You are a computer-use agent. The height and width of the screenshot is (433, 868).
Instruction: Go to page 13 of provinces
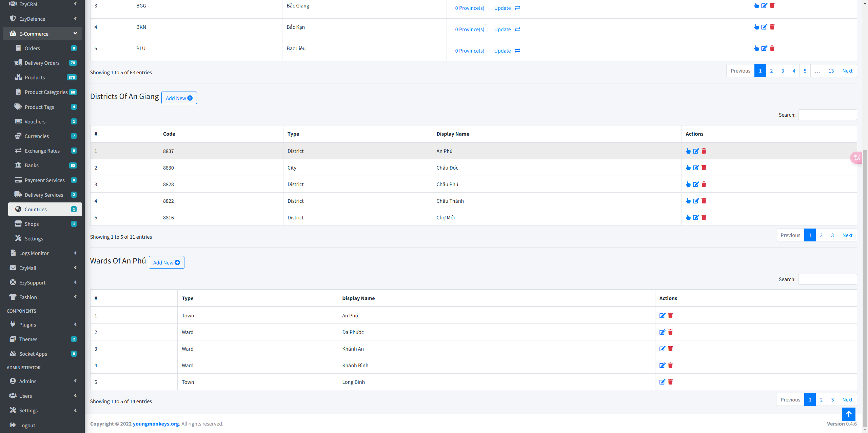(831, 71)
